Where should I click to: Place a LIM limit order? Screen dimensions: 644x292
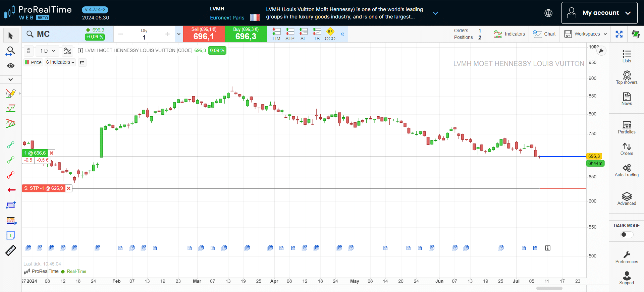tap(276, 34)
